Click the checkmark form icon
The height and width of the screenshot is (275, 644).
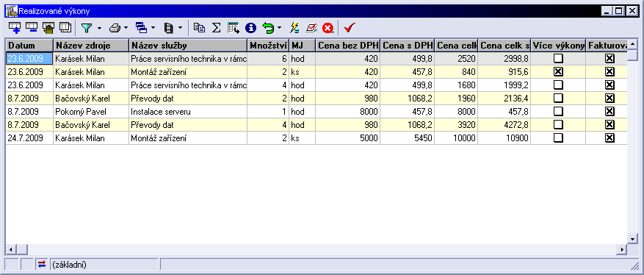coord(311,28)
